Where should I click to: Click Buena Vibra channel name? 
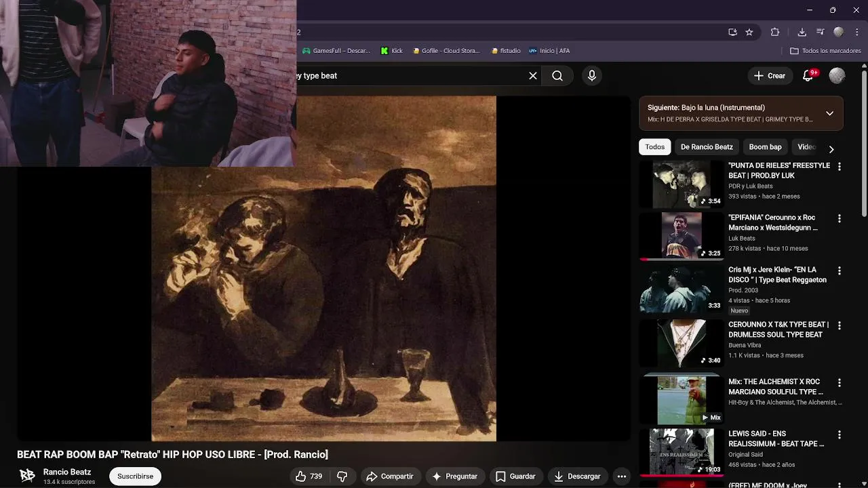(745, 345)
